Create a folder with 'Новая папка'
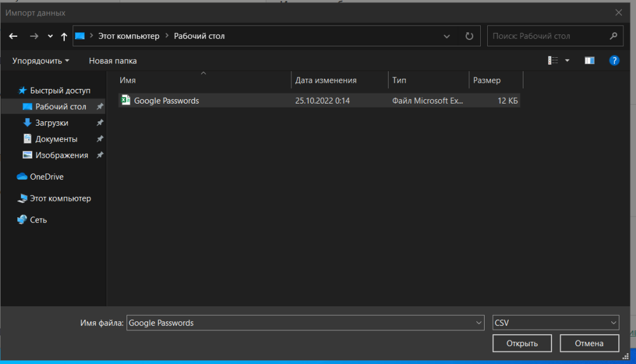Viewport: 636px width, 364px height. click(113, 61)
